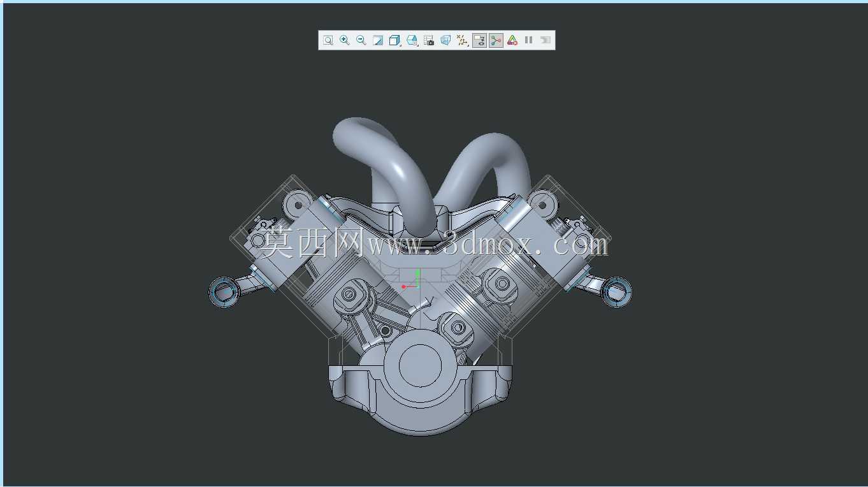Toggle the Spin Center button

[x=496, y=40]
